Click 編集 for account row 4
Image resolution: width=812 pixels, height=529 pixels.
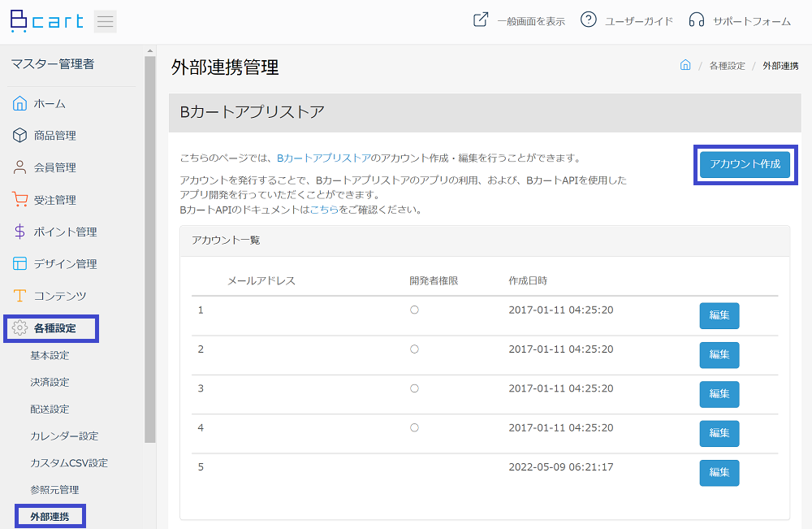719,434
